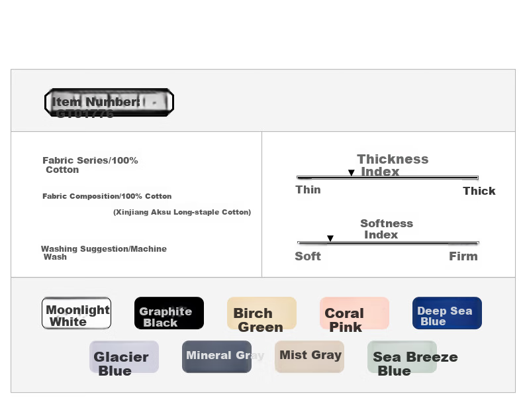523x420 pixels.
Task: Click the Fabric Composition 100% Cotton line
Action: pyautogui.click(x=107, y=196)
